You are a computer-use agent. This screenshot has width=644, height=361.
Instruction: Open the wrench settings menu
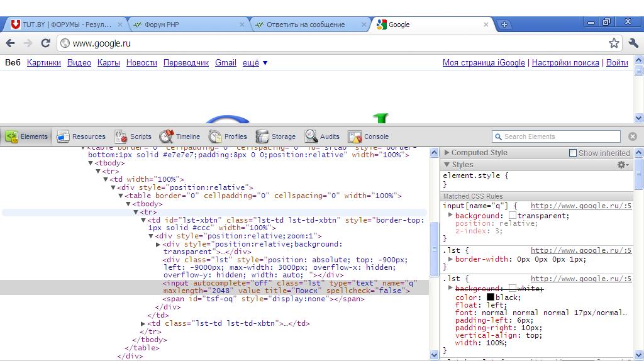point(633,43)
